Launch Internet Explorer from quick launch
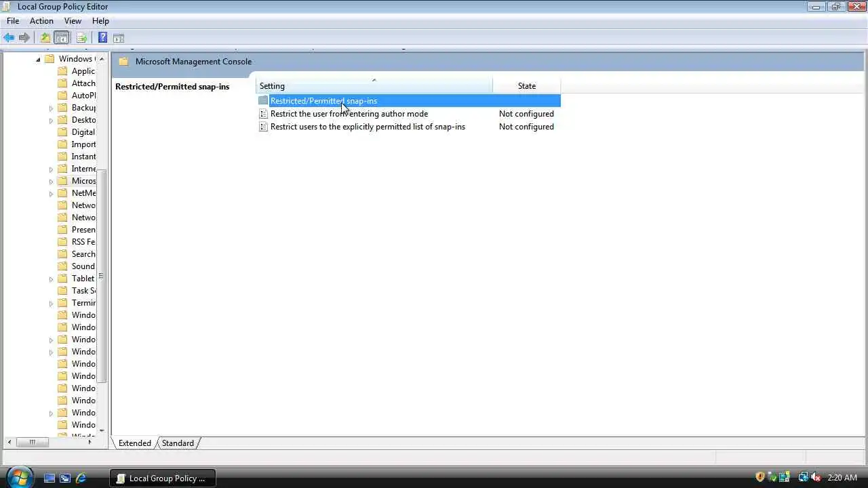Screen dimensions: 868x488 click(x=81, y=478)
